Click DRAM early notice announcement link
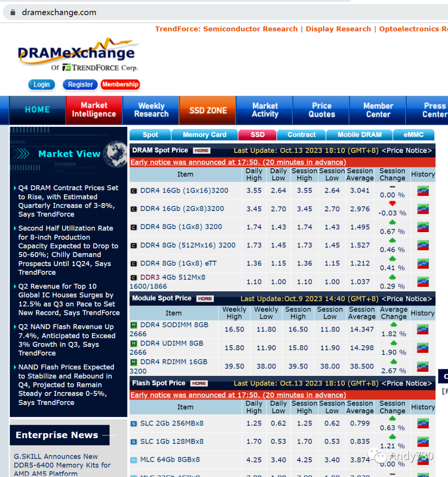 (238, 162)
